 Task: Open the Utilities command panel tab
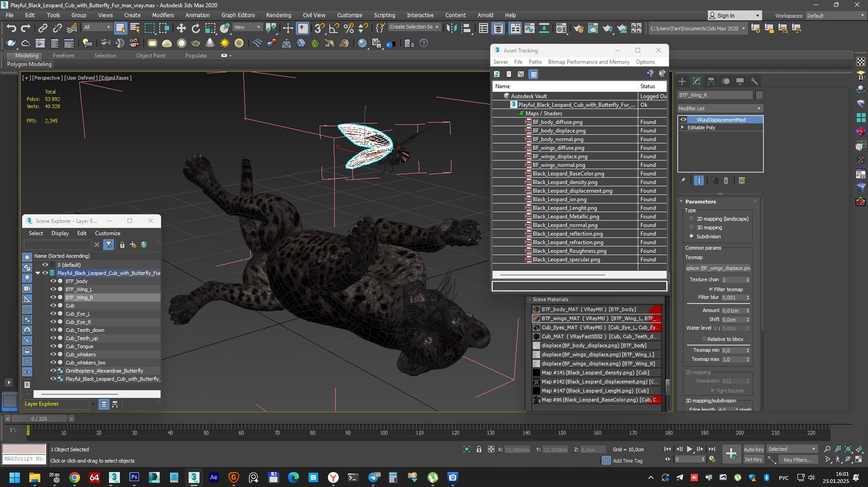[x=754, y=81]
